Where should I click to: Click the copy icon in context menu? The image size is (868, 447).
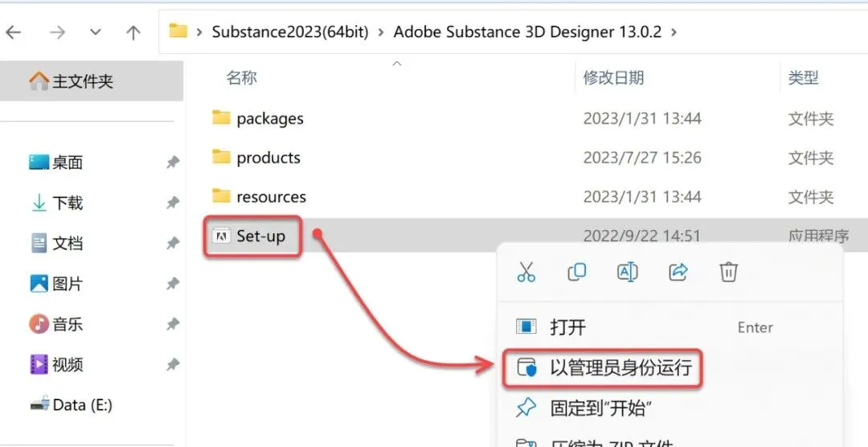point(576,273)
